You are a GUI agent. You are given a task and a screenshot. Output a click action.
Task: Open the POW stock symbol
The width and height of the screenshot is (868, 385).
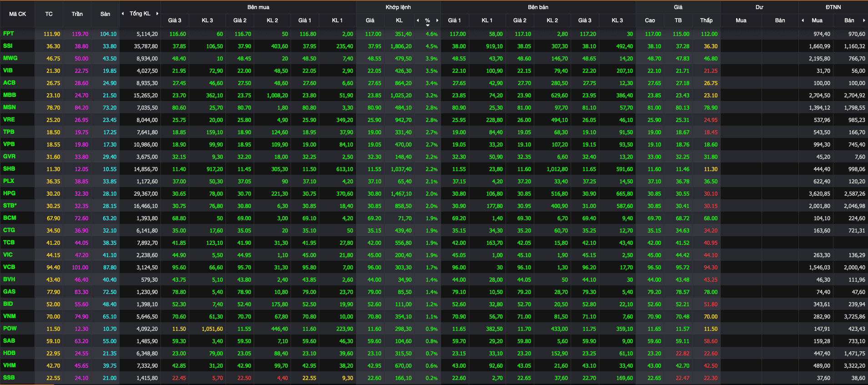(x=10, y=329)
